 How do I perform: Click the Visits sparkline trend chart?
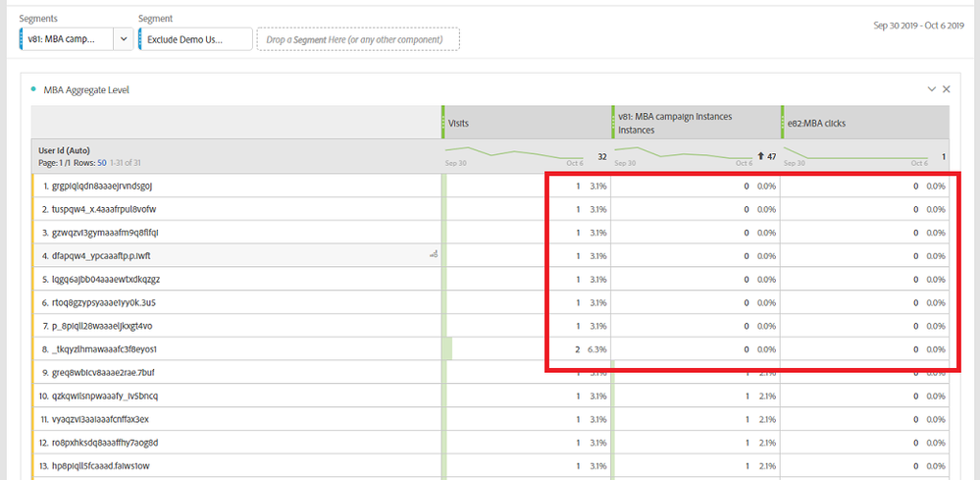514,153
